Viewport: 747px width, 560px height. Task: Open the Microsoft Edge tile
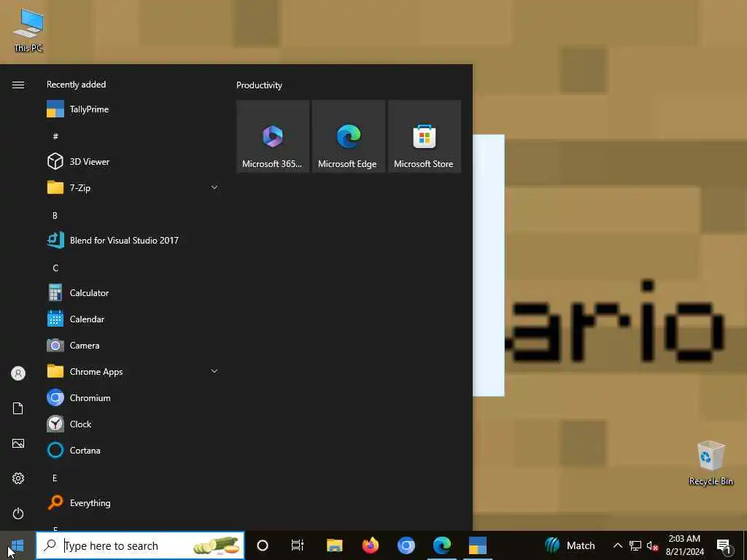pyautogui.click(x=348, y=136)
